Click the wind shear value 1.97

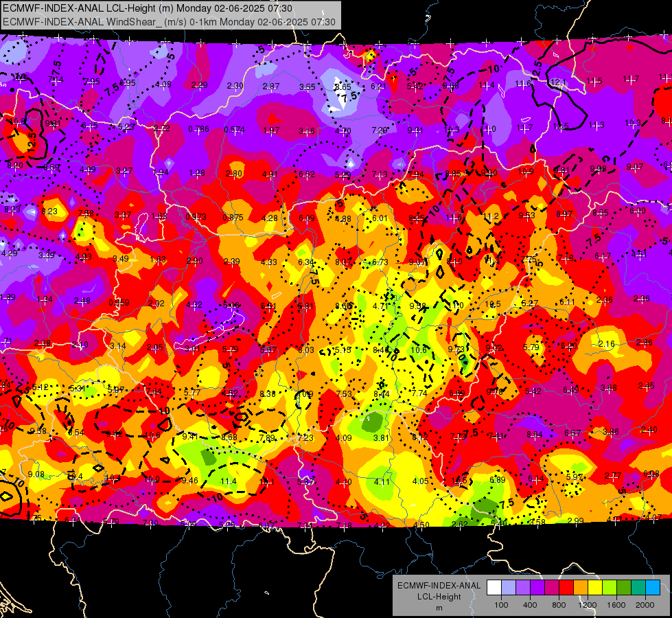pos(271,130)
